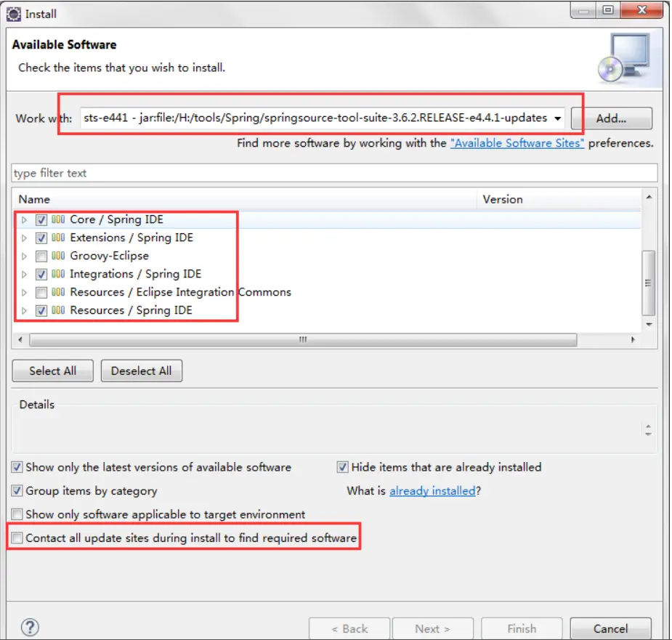Click category icon beside Integrations / Spring IDE
The height and width of the screenshot is (640, 672).
pyautogui.click(x=58, y=274)
